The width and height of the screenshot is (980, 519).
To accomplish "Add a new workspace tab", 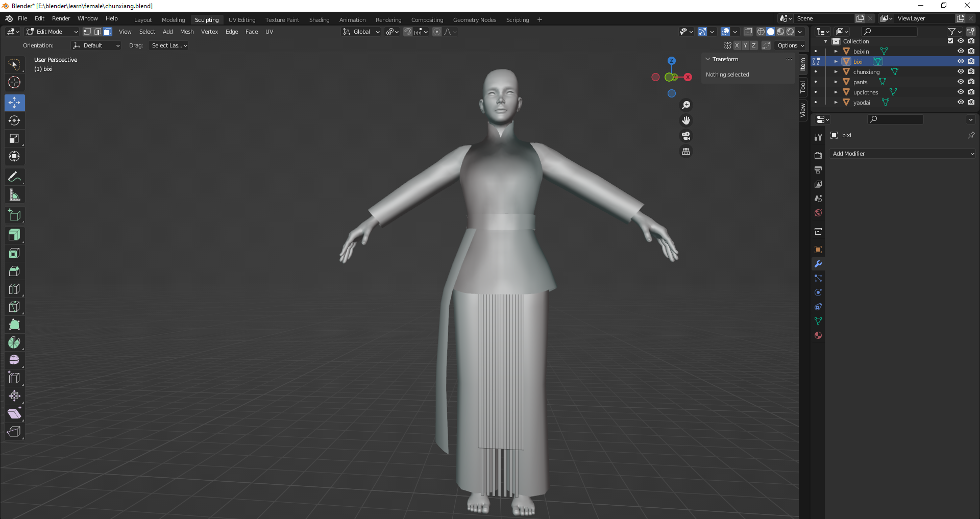I will pyautogui.click(x=540, y=20).
